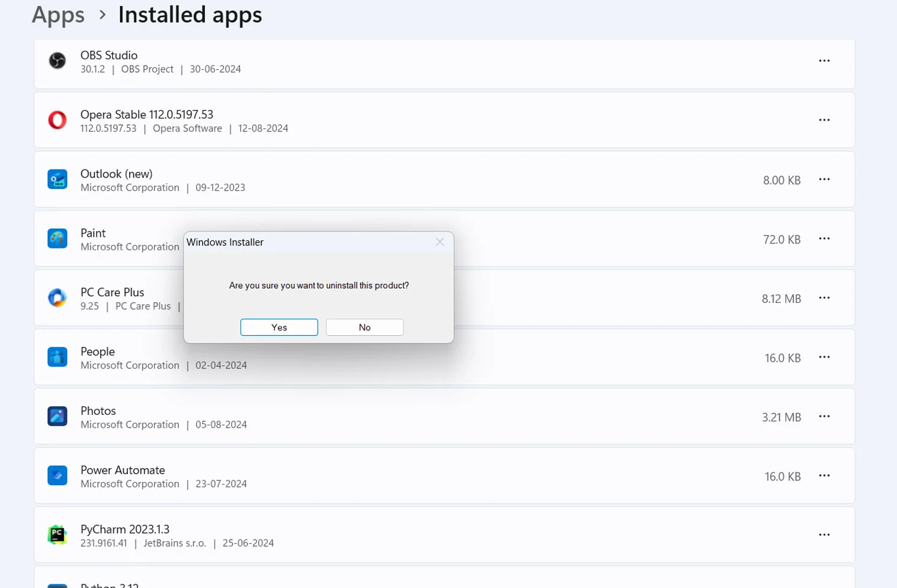Close the Windows Installer dialog
This screenshot has width=897, height=588.
(x=439, y=242)
